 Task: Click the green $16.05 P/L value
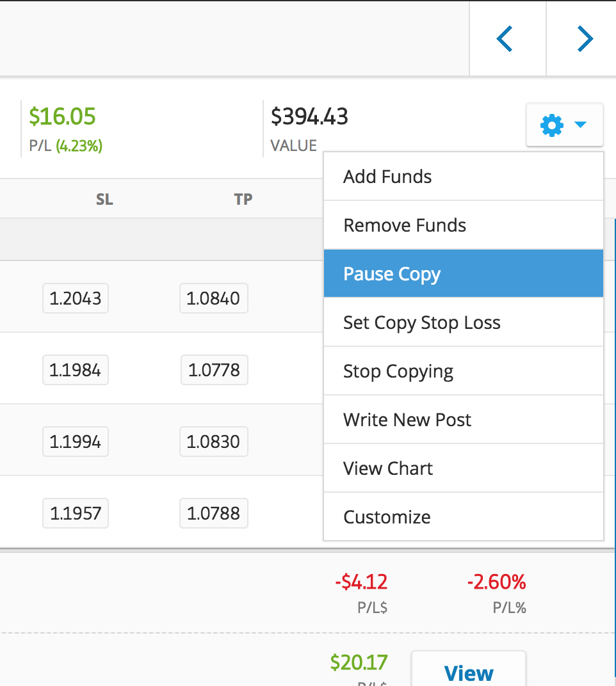(x=61, y=116)
